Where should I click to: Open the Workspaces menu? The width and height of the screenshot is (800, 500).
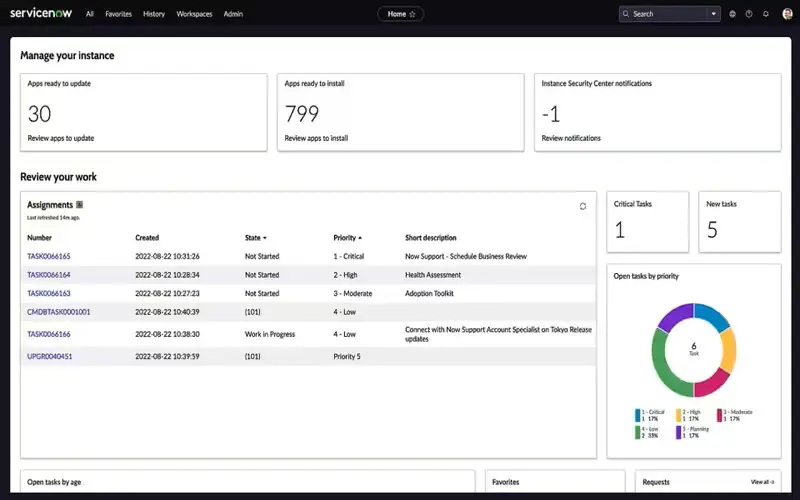click(x=194, y=14)
